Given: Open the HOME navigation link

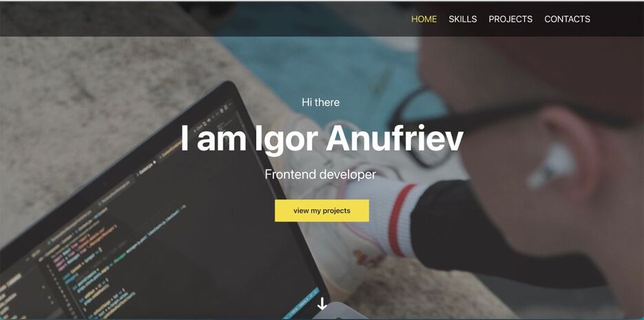Looking at the screenshot, I should pyautogui.click(x=424, y=19).
